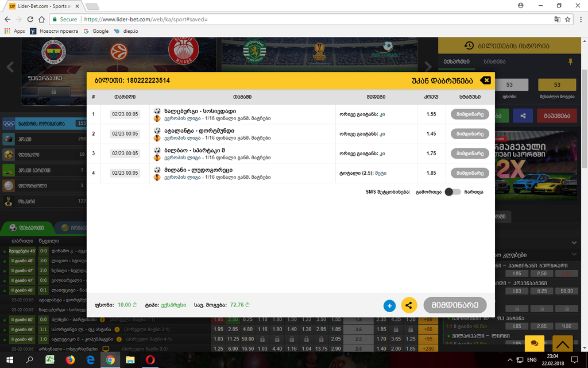Switch to the სისტემა tab
Screen dimensions: 588x368
click(494, 62)
